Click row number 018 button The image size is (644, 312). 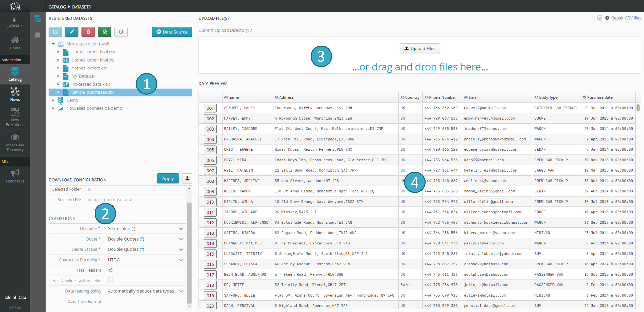[x=210, y=285]
